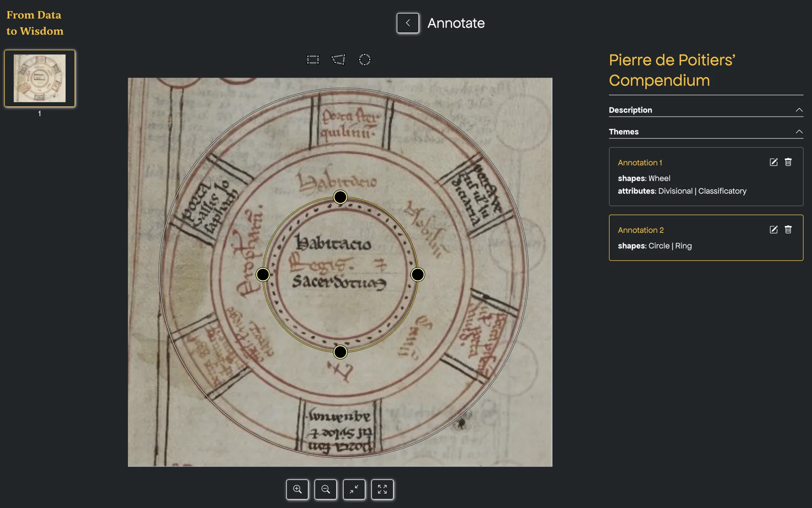
Task: Click 'shapes: Circle | Ring' in Annotation 2
Action: pos(655,246)
